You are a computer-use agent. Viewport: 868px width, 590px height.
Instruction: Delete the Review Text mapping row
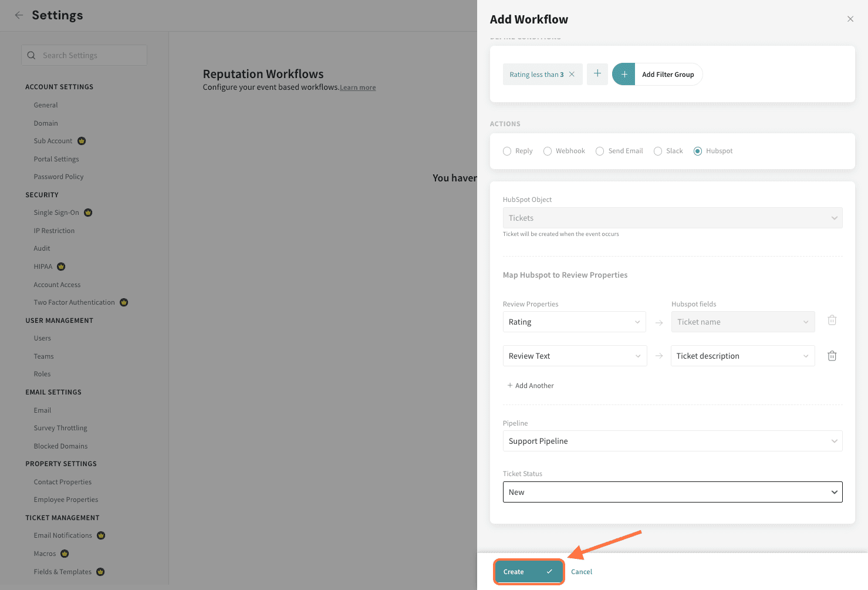tap(832, 356)
